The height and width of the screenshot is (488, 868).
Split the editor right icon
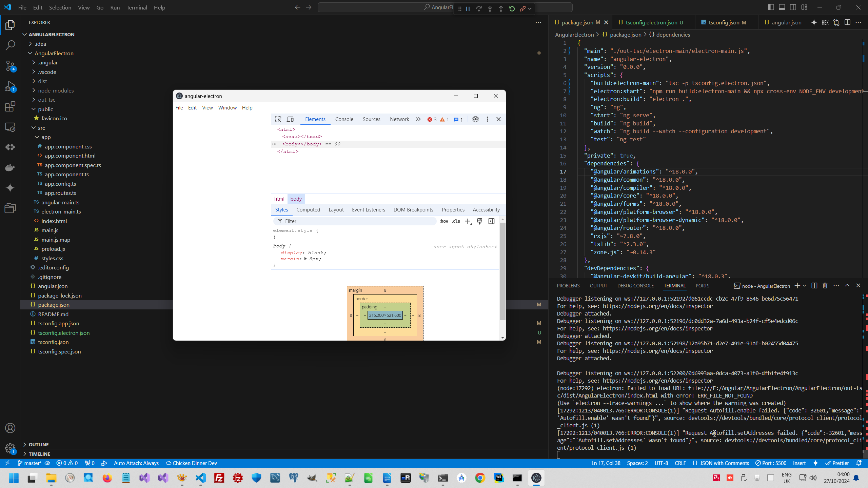click(847, 22)
